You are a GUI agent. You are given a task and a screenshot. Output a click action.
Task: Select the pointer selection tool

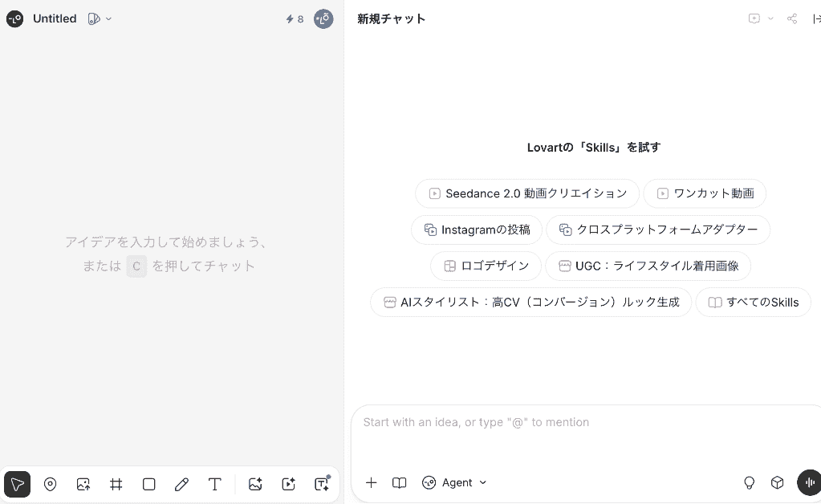(18, 484)
